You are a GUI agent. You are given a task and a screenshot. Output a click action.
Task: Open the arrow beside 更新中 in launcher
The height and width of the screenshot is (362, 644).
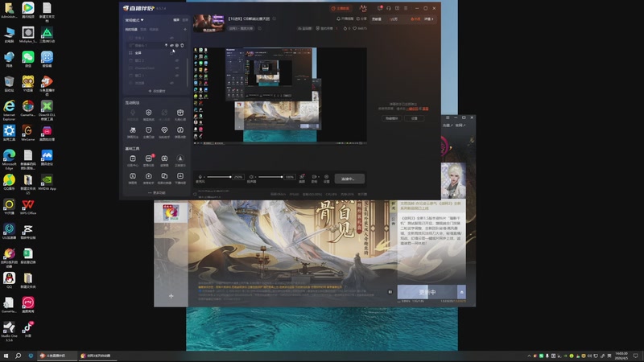point(461,292)
